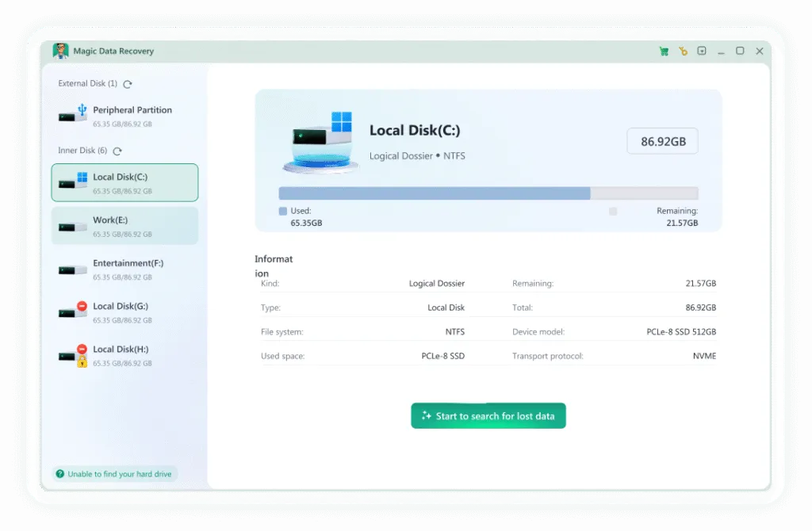Viewport: 812px width, 531px height.
Task: Open the title bar dropdown menu box icon
Action: 702,51
